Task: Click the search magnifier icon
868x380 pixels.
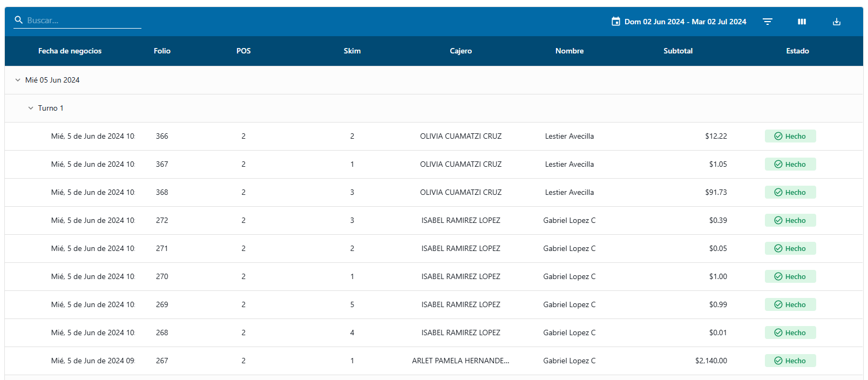Action: point(19,20)
